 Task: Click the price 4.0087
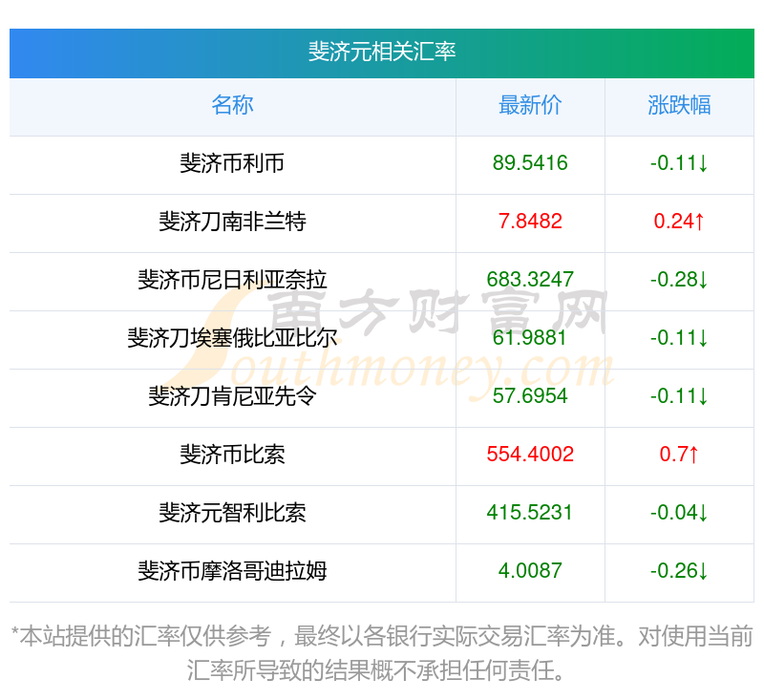(530, 571)
